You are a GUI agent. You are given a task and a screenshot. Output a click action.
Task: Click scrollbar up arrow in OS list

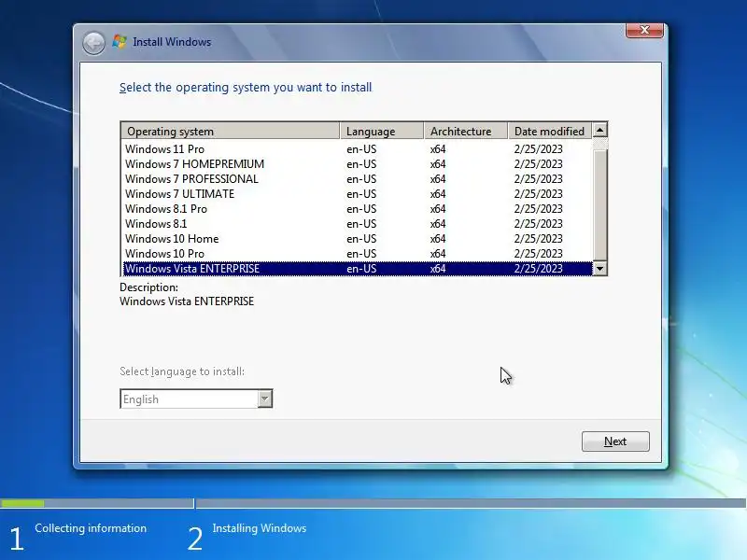coord(599,130)
